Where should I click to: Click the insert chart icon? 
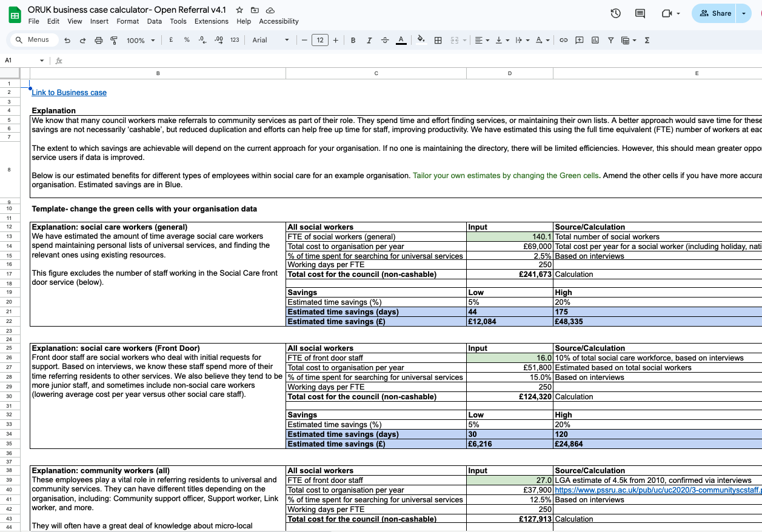pos(595,41)
